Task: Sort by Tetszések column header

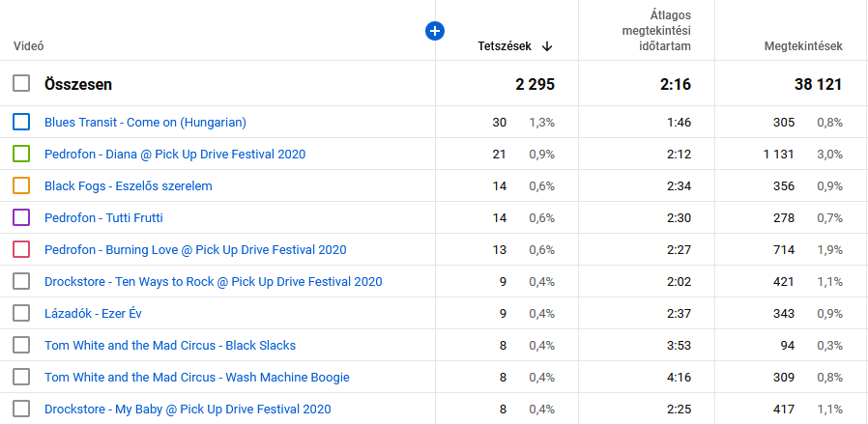Action: pyautogui.click(x=505, y=46)
